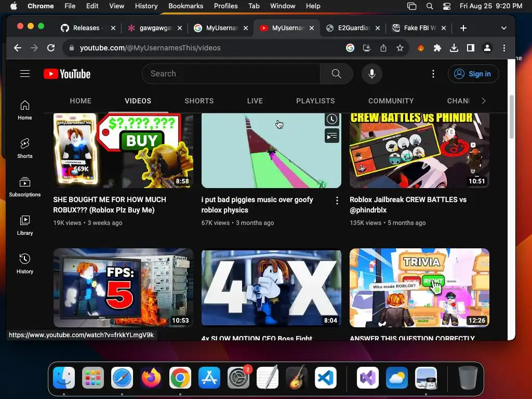Click the page vertical scrollbar
The height and width of the screenshot is (399, 532).
511,117
